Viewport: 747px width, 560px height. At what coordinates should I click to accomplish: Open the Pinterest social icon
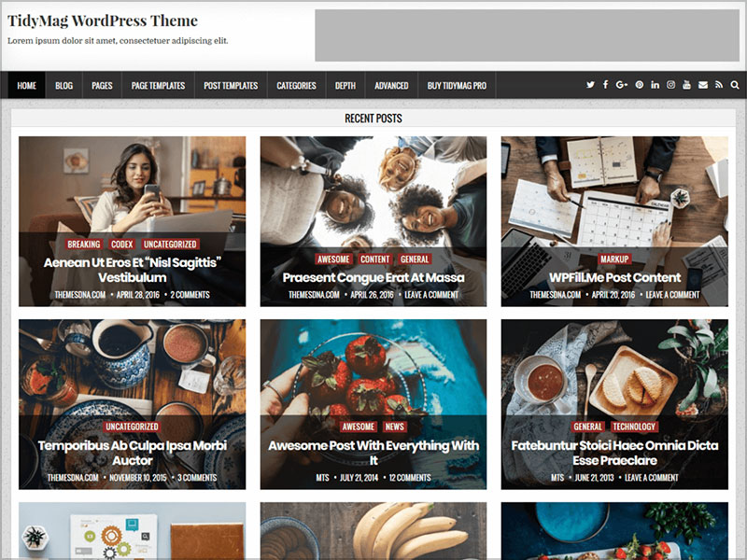click(640, 85)
